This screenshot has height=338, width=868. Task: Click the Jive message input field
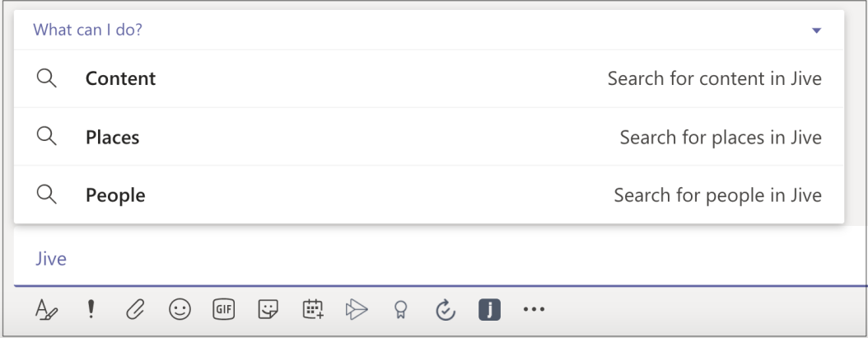[441, 259]
